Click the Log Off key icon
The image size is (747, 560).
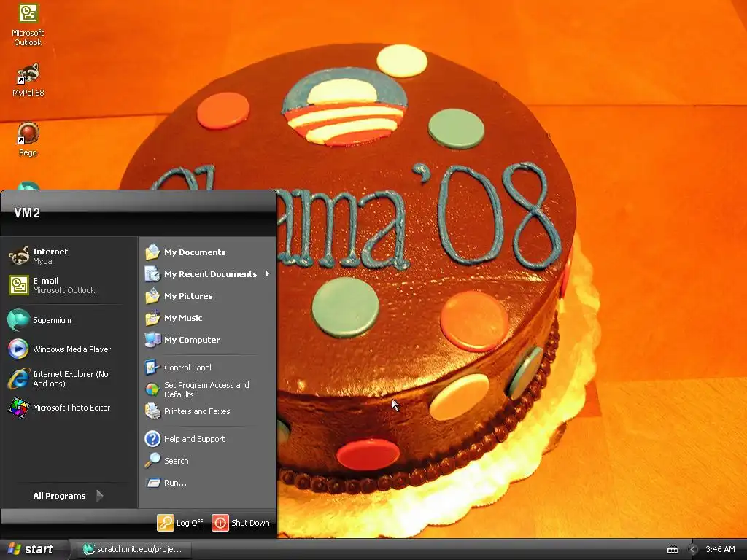coord(166,523)
